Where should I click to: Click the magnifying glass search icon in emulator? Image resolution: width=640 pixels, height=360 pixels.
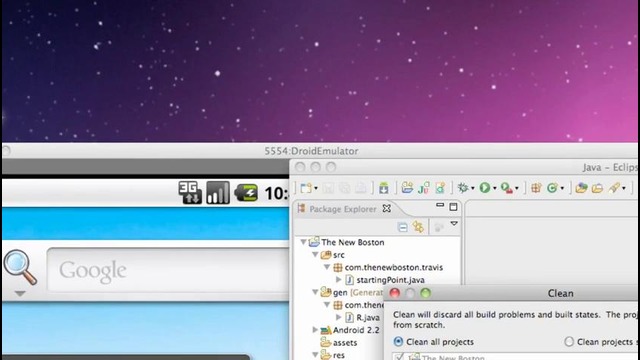(x=20, y=267)
